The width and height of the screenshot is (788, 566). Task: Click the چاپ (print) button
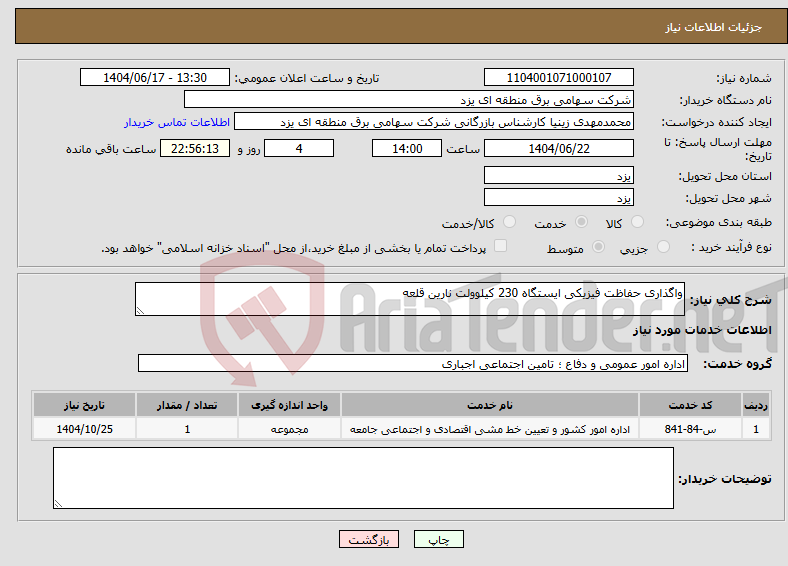438,539
